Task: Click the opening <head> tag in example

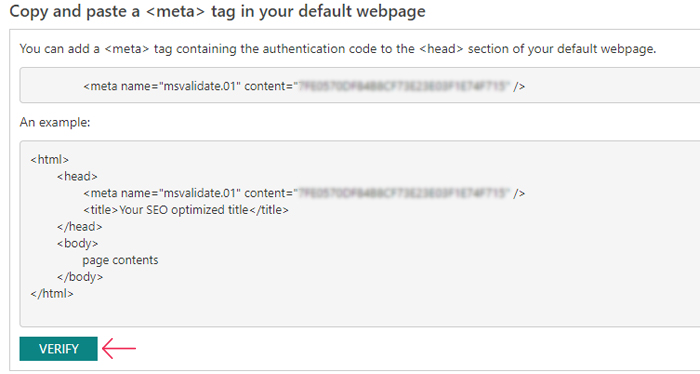Action: [x=77, y=176]
